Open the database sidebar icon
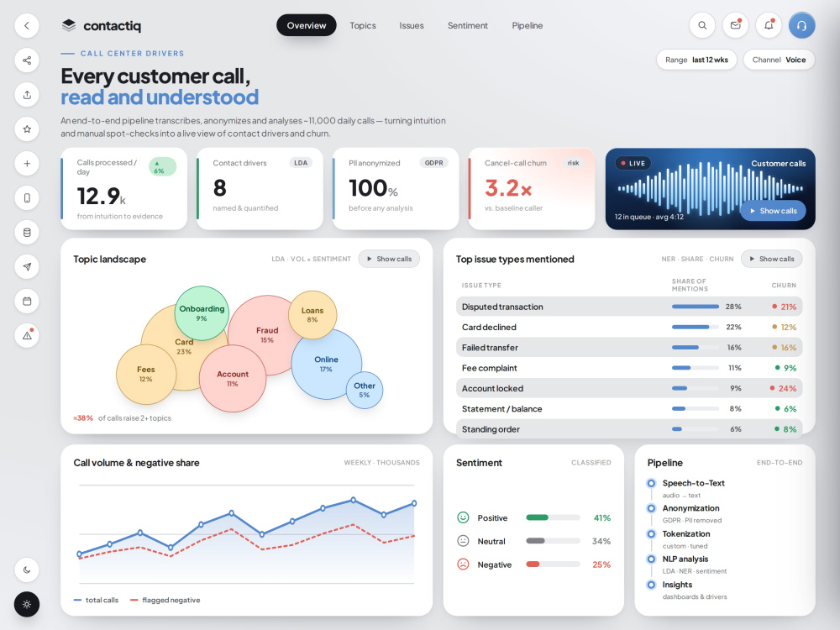Viewport: 840px width, 630px height. (27, 233)
